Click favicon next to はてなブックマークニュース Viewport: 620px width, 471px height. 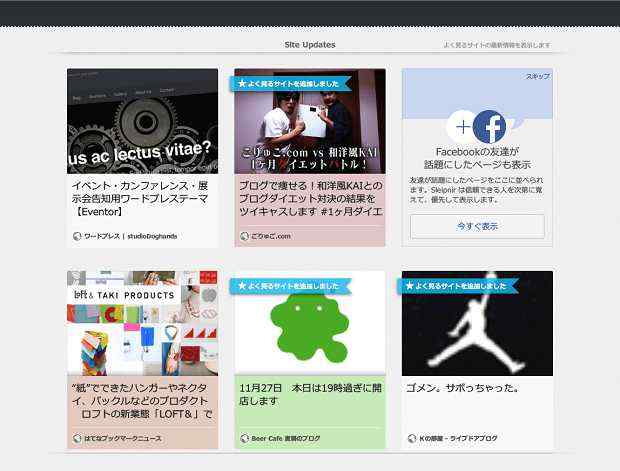click(x=77, y=438)
